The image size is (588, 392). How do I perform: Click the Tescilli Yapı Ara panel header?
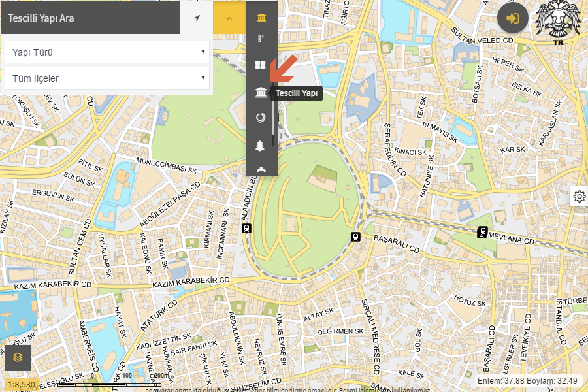pyautogui.click(x=91, y=18)
